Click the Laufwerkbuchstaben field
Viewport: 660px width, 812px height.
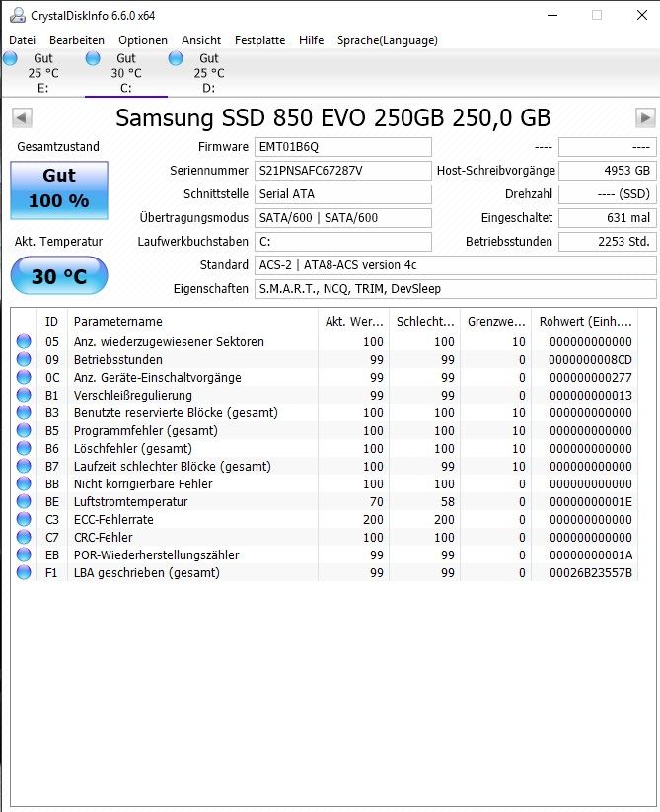[x=342, y=242]
